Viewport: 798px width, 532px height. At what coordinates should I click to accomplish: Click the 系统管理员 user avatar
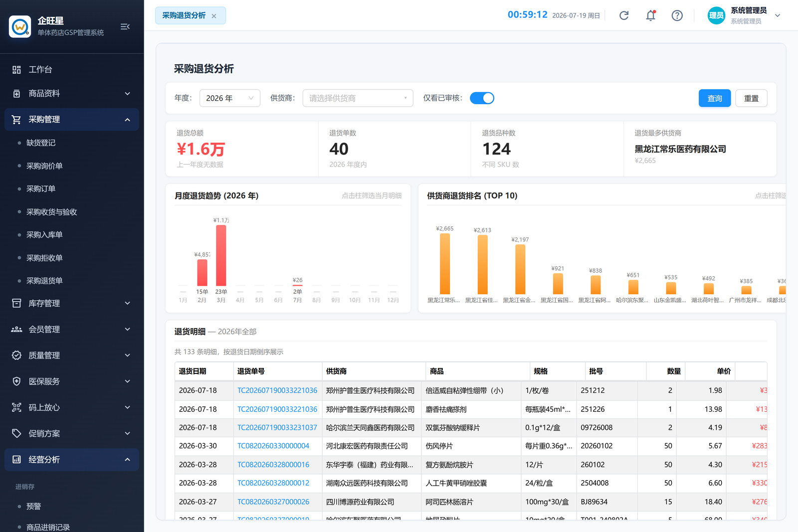coord(716,15)
